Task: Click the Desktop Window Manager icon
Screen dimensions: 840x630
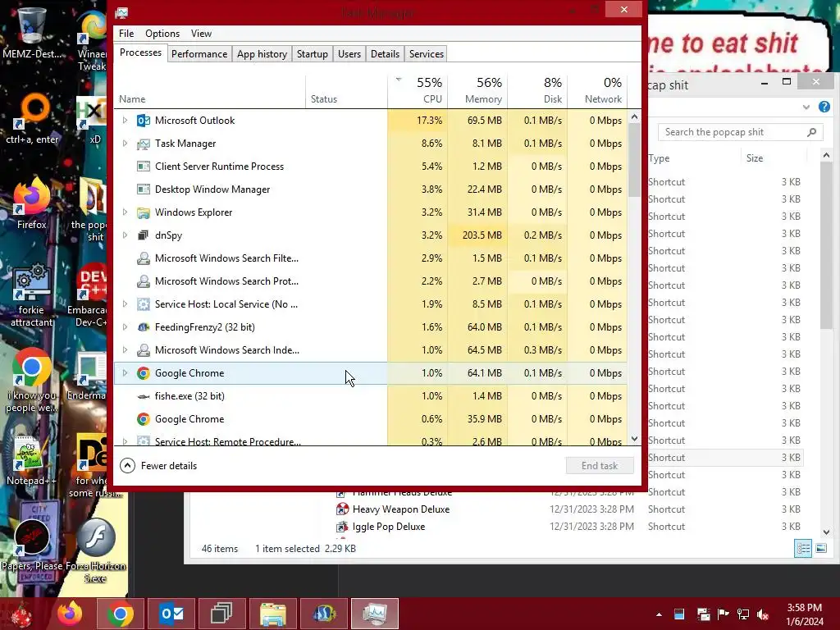Action: pyautogui.click(x=143, y=189)
